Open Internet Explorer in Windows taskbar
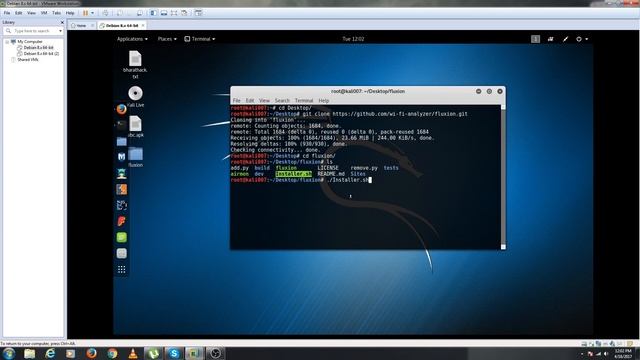This screenshot has width=640, height=360. click(50, 353)
